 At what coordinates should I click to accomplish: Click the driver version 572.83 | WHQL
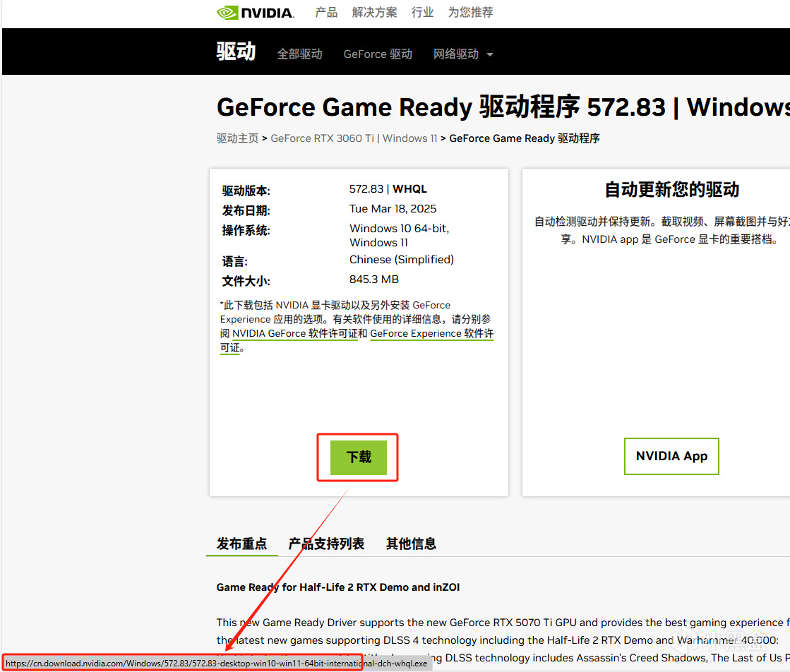pos(388,189)
